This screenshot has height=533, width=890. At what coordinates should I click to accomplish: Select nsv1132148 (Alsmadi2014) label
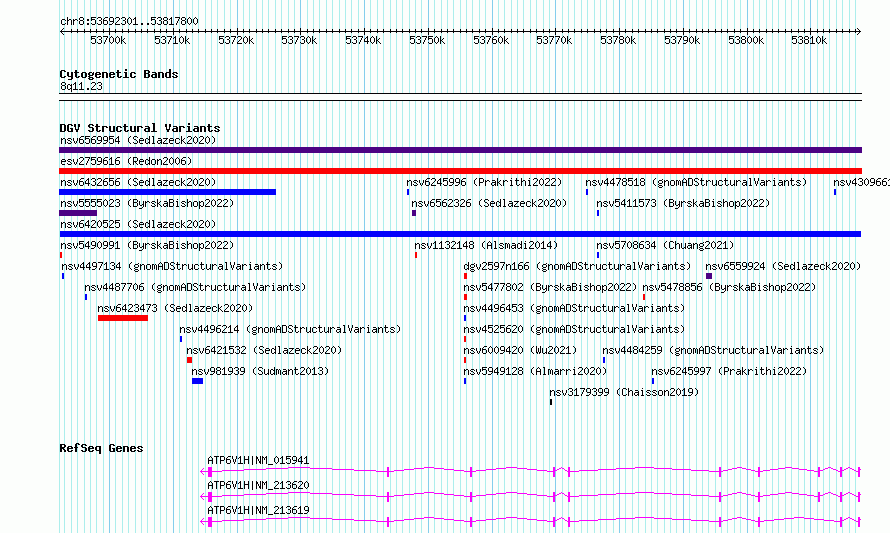(x=486, y=245)
